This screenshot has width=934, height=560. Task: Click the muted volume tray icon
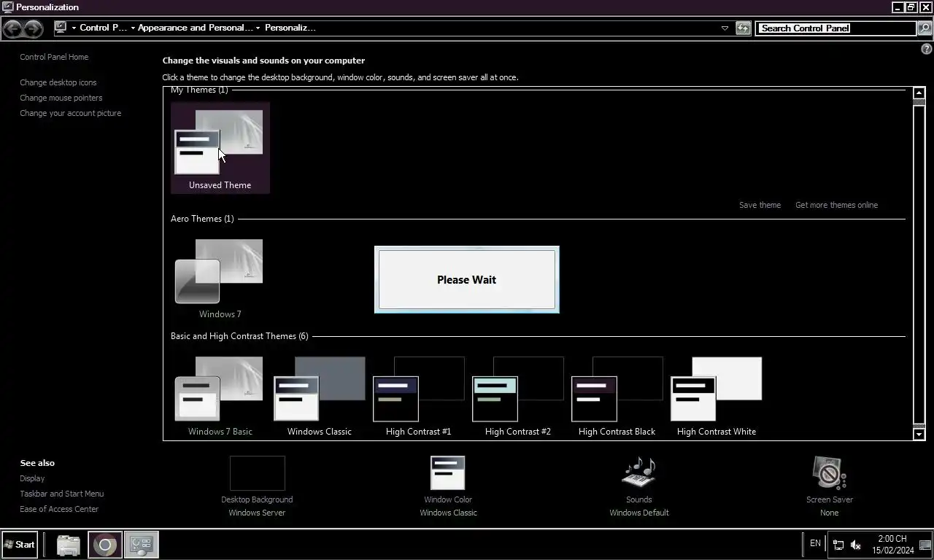[857, 545]
